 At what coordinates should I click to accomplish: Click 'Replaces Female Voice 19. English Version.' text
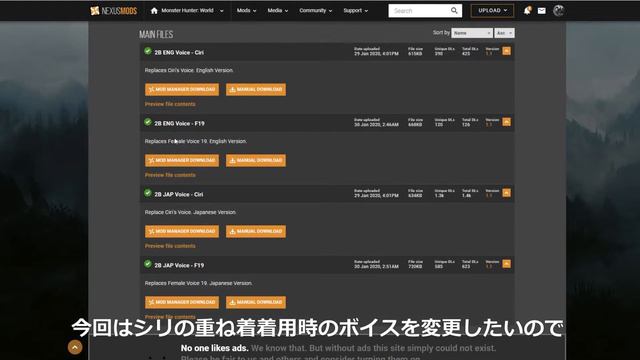[196, 141]
